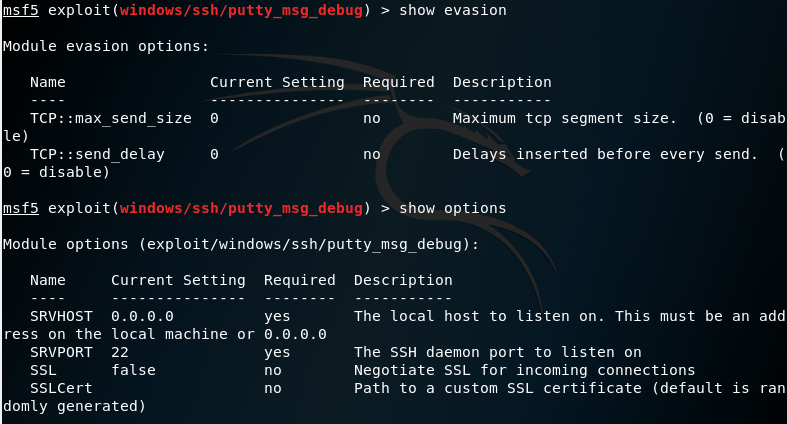Screen dimensions: 787x424
Task: Click 'Current Setting' header in module options table
Action: click(x=178, y=280)
